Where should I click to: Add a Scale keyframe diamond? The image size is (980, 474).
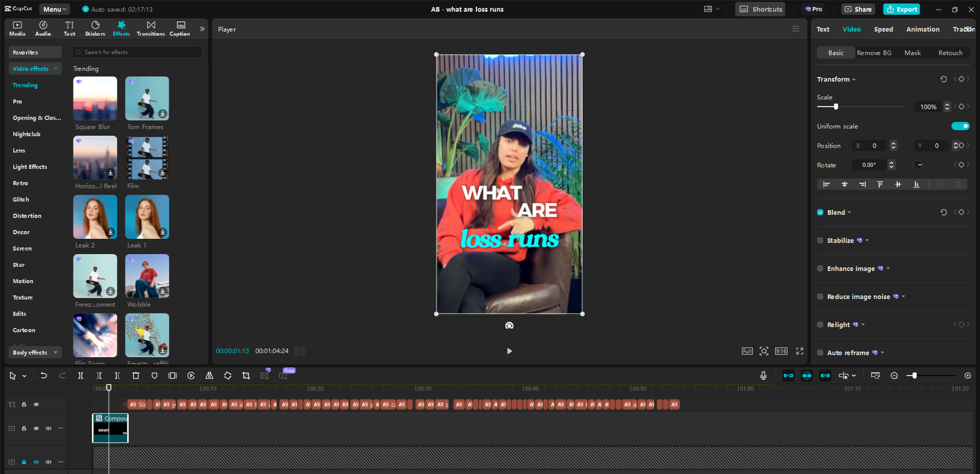pyautogui.click(x=961, y=106)
